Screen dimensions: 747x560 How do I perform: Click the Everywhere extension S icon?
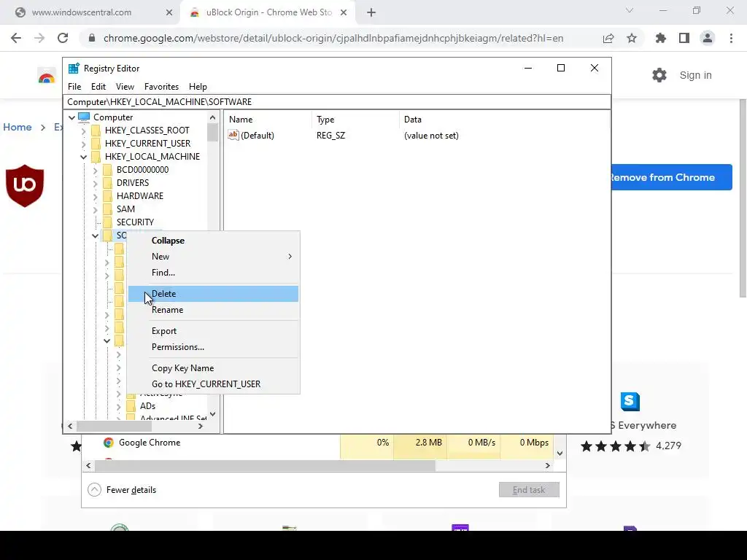pyautogui.click(x=630, y=402)
